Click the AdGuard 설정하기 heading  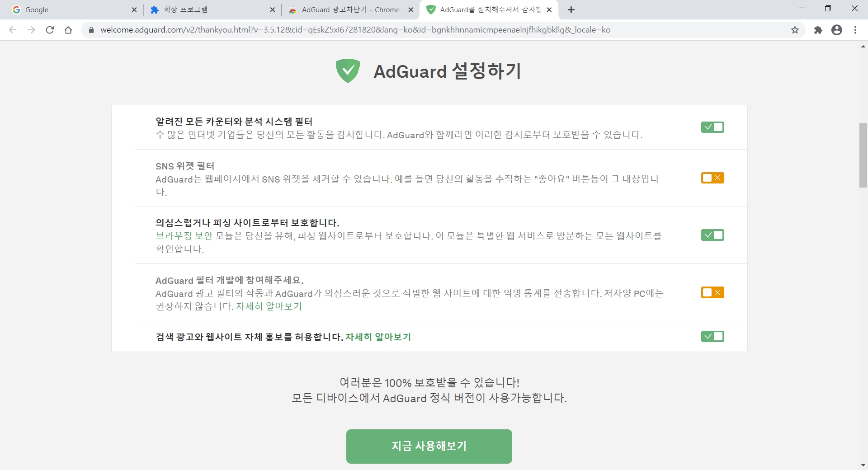coord(448,71)
